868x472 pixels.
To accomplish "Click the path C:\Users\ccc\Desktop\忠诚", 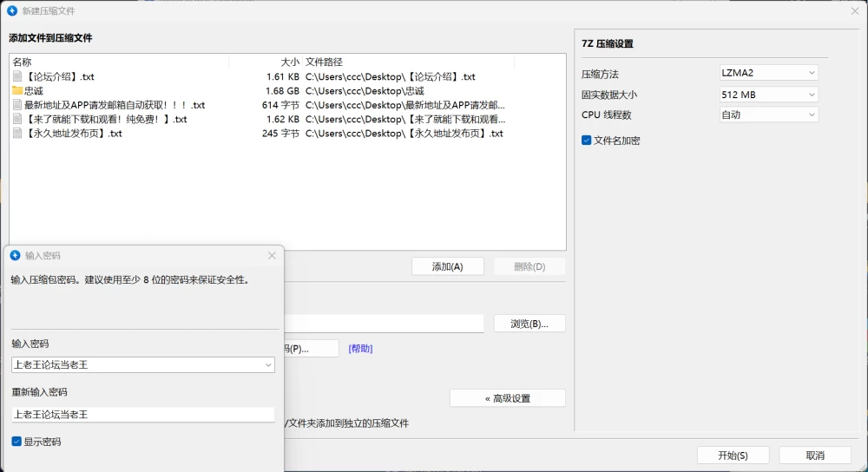I will click(365, 91).
